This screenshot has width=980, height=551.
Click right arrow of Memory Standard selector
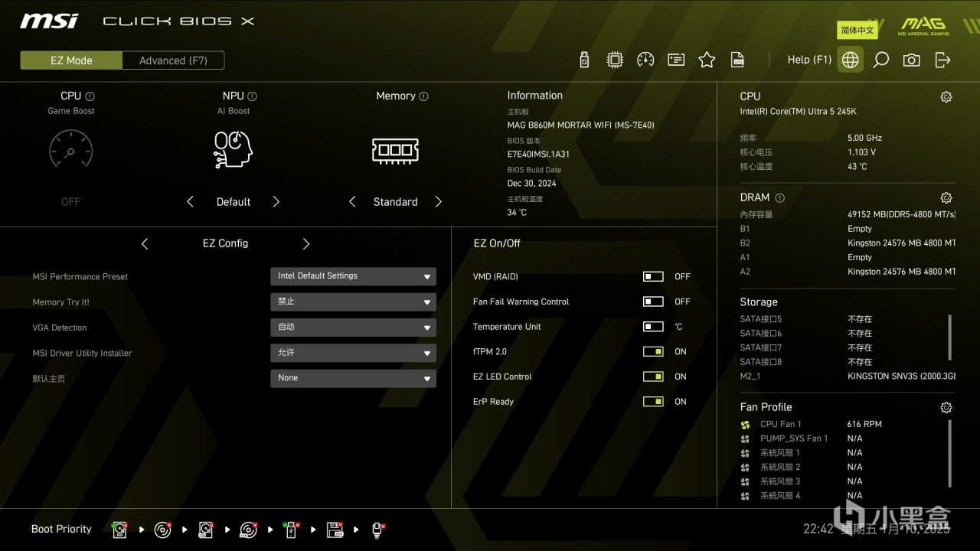point(439,202)
